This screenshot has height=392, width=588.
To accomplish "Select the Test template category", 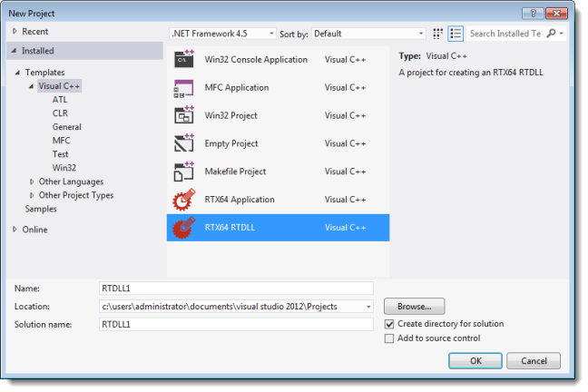I will click(x=60, y=154).
